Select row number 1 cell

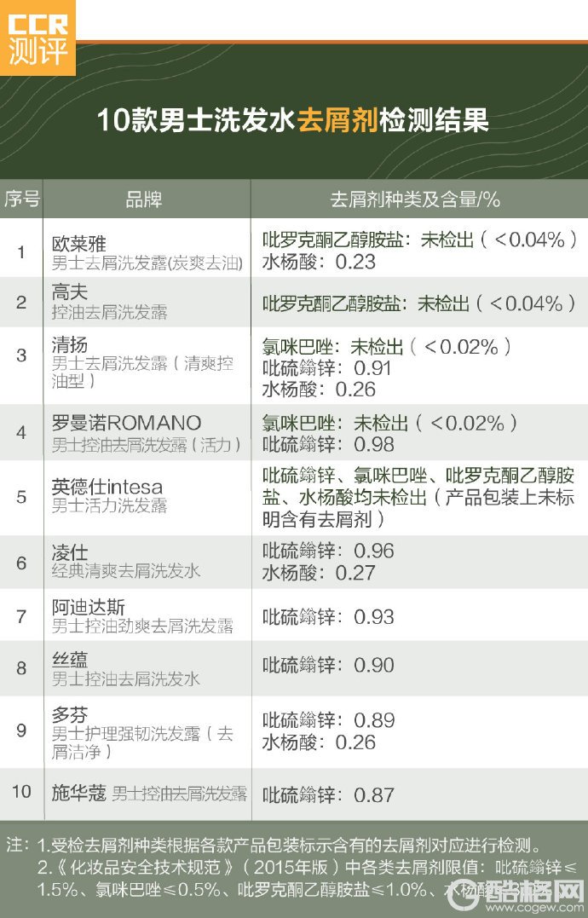pyautogui.click(x=21, y=252)
